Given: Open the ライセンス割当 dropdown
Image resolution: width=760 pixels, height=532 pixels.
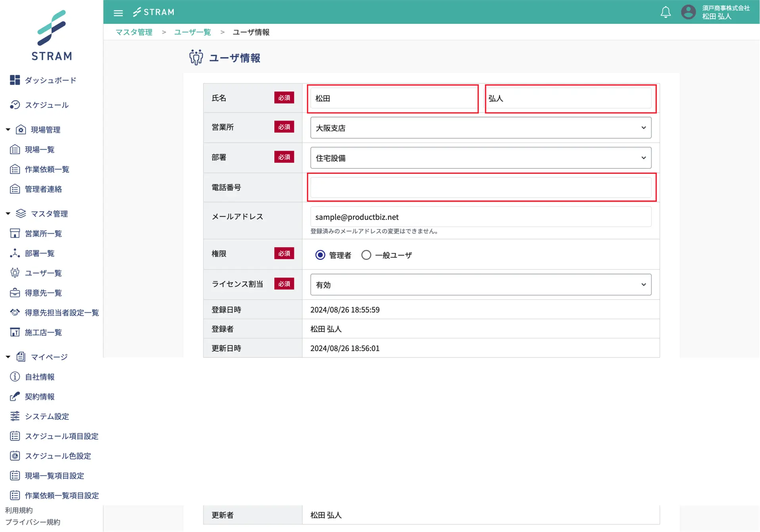Looking at the screenshot, I should (480, 284).
